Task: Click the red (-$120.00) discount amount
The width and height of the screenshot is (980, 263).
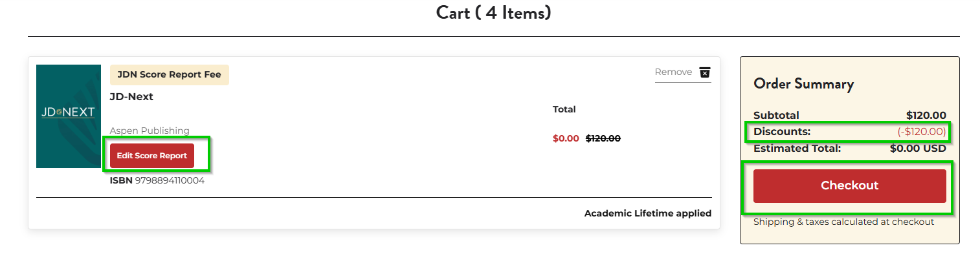Action: (x=921, y=132)
